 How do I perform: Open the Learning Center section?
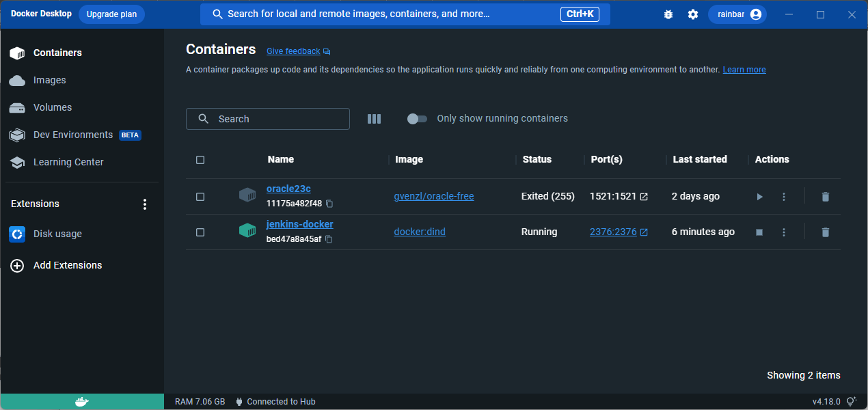point(82,162)
